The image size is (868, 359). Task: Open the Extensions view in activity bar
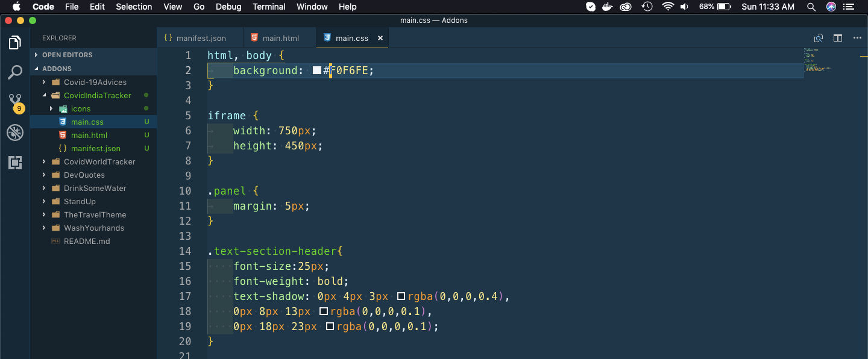click(x=15, y=163)
